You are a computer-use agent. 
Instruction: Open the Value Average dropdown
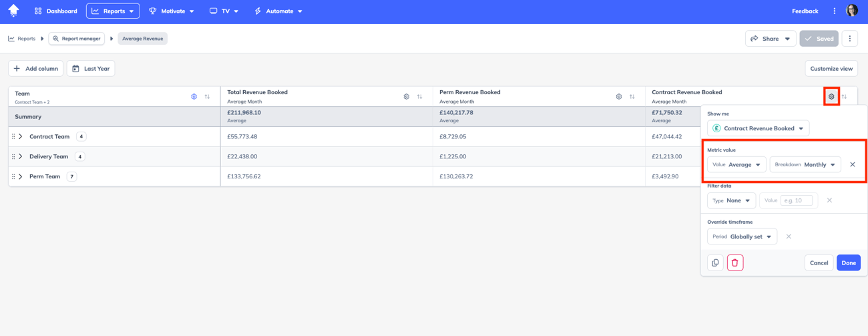coord(736,164)
